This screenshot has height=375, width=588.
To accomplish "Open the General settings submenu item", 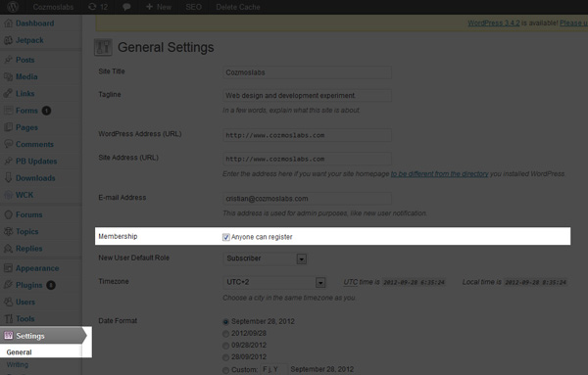I will [x=20, y=352].
